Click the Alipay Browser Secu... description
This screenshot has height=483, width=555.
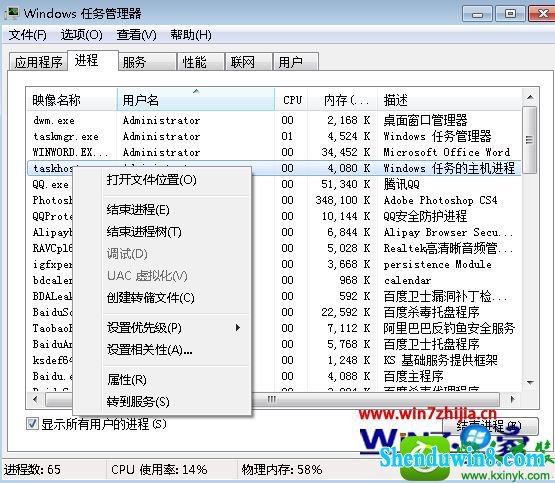tap(448, 232)
